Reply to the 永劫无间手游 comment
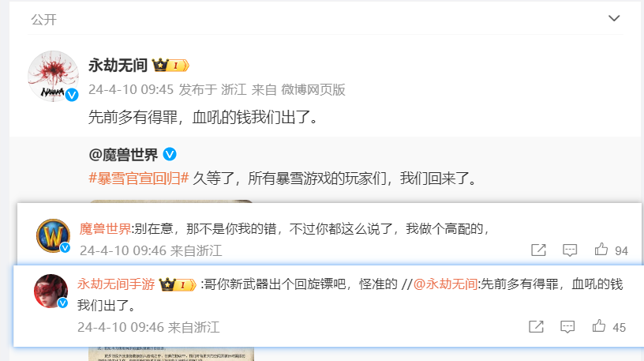644x361 pixels. click(x=567, y=326)
